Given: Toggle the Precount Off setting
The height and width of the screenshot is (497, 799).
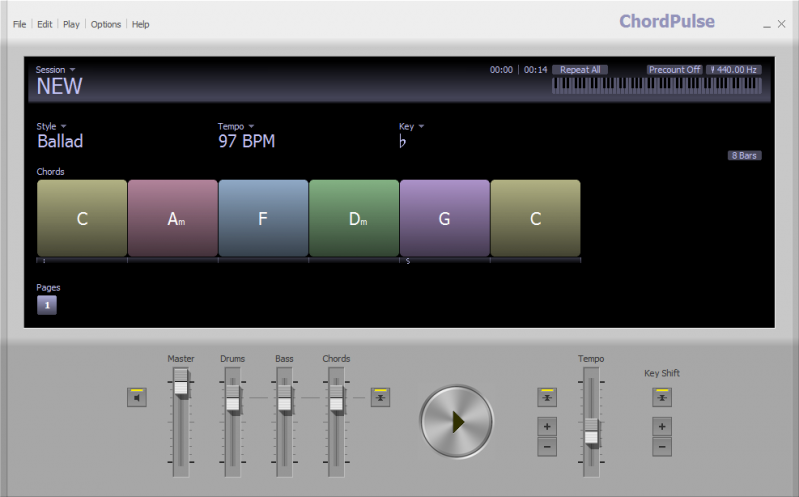Looking at the screenshot, I should click(x=674, y=70).
